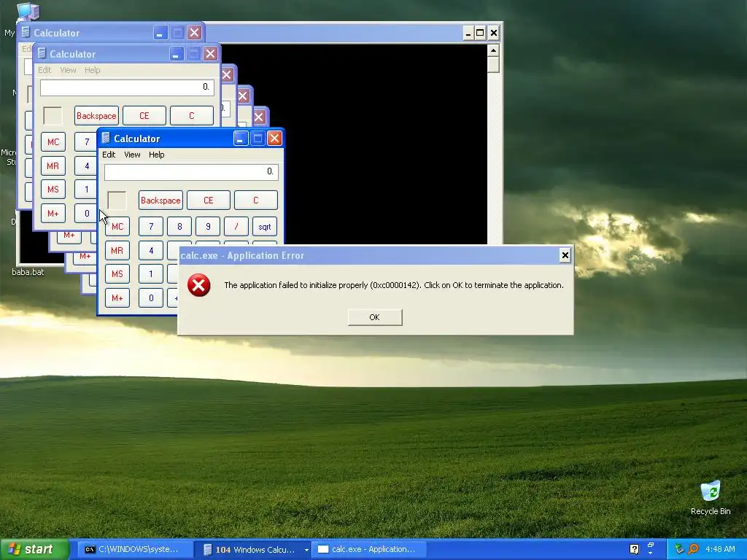Open Help menu in the front Calculator
Screen dimensions: 747x560
(156, 155)
